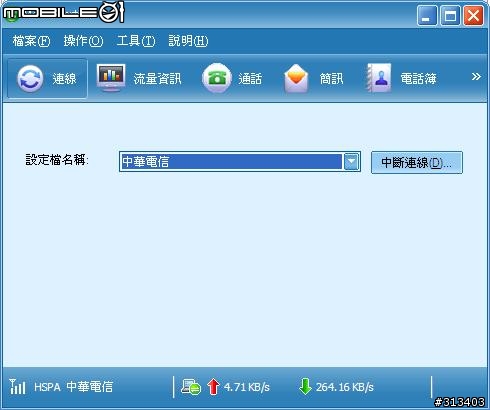490x410 pixels.
Task: Open the 說明(H) menu
Action: [188, 41]
